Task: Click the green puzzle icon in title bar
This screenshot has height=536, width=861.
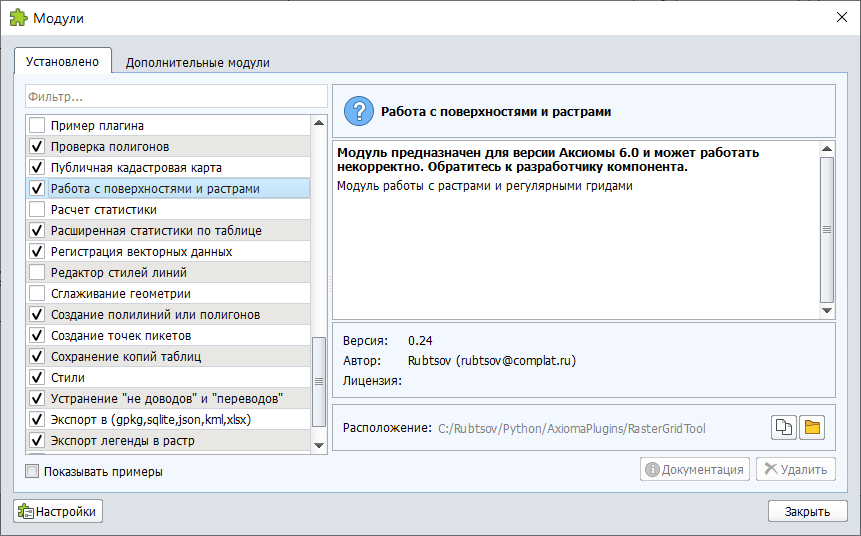Action: coord(18,18)
